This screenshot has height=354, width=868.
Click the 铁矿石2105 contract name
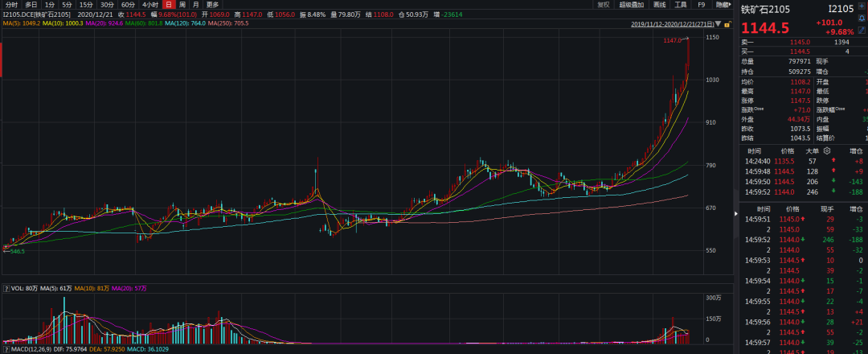[x=766, y=10]
